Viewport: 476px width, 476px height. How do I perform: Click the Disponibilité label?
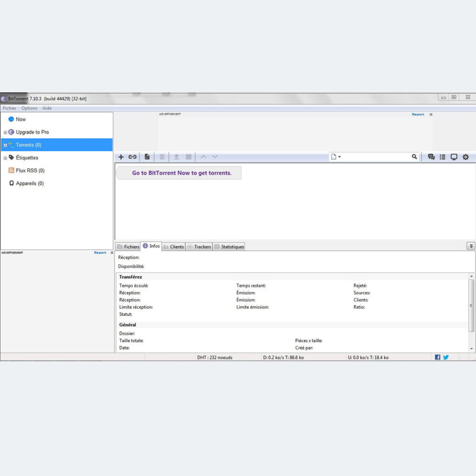131,266
